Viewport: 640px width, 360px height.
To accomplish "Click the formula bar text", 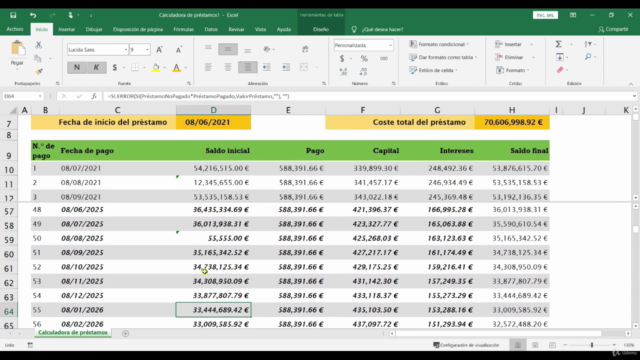I will 198,96.
